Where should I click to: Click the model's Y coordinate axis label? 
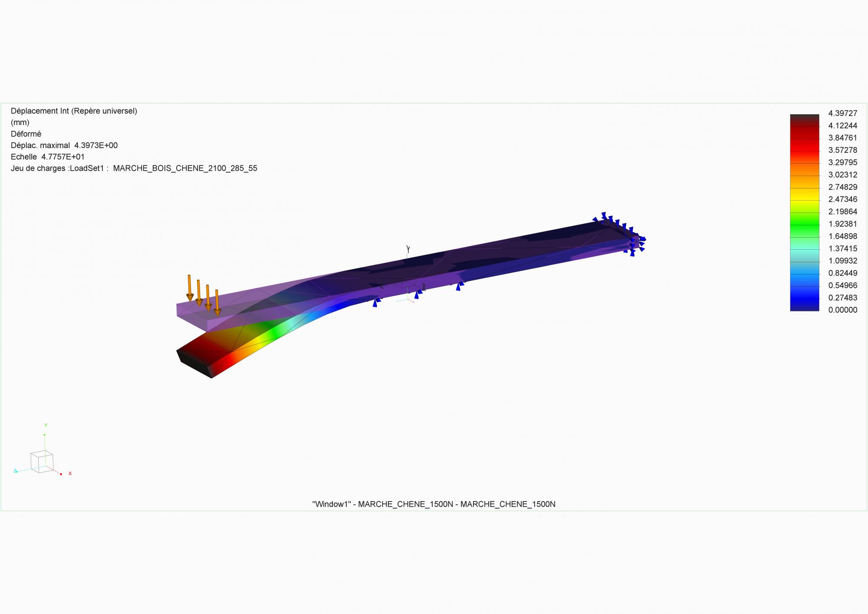point(408,248)
